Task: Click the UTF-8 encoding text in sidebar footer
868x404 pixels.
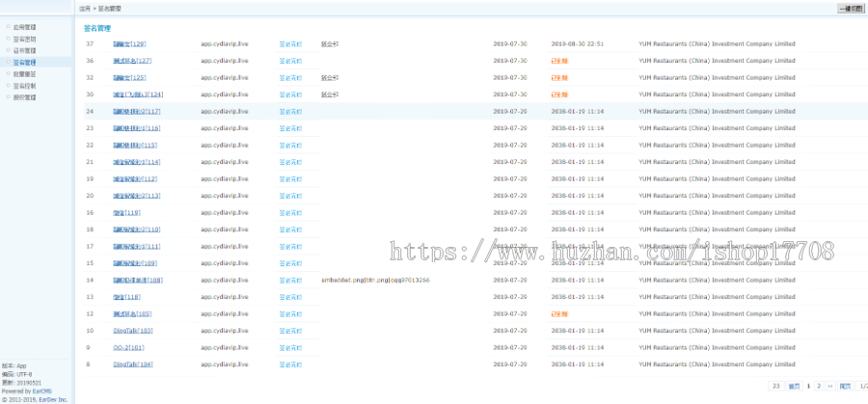Action: click(22, 374)
